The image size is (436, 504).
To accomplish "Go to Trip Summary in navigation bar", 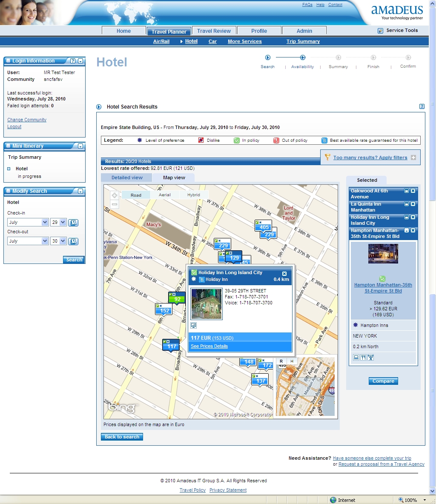I will (x=303, y=41).
